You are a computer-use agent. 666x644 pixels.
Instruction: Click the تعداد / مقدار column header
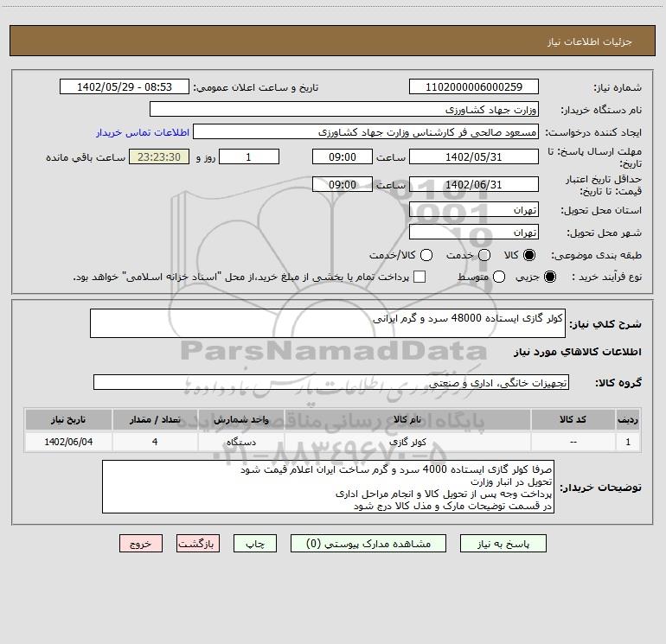[155, 419]
